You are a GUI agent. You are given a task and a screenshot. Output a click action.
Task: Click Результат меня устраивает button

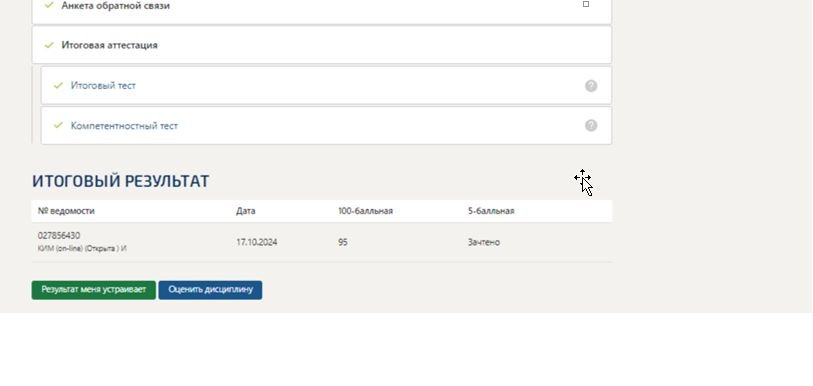(93, 290)
